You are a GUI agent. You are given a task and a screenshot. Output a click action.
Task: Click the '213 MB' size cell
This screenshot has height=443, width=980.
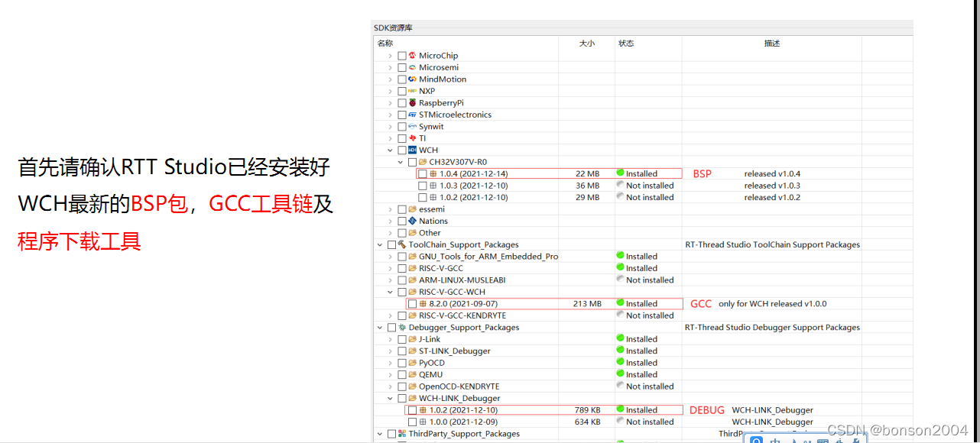(x=587, y=304)
